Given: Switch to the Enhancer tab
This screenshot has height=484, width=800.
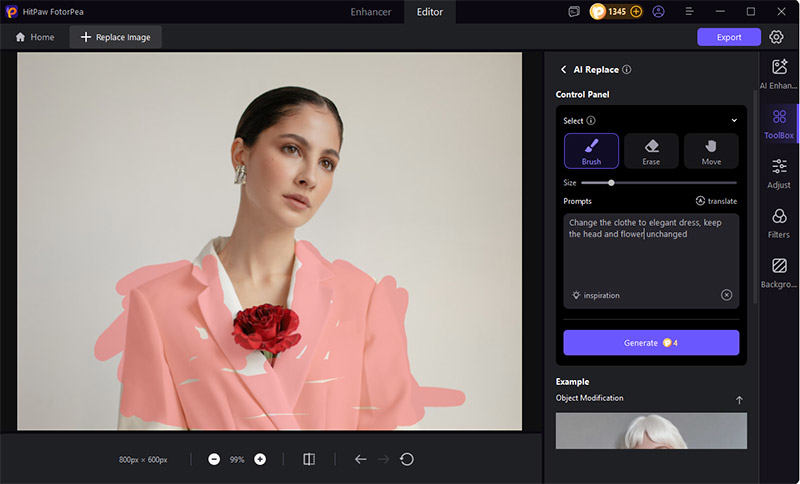Looking at the screenshot, I should point(371,12).
